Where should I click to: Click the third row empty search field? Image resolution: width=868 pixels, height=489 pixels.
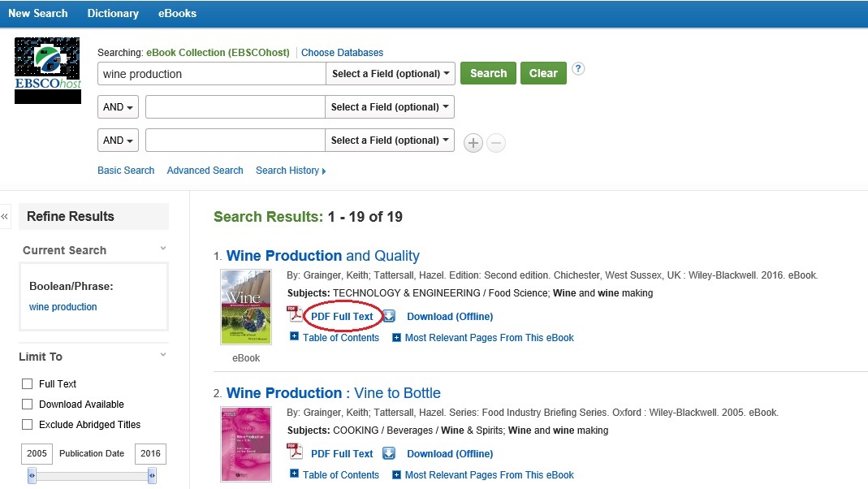click(x=235, y=140)
